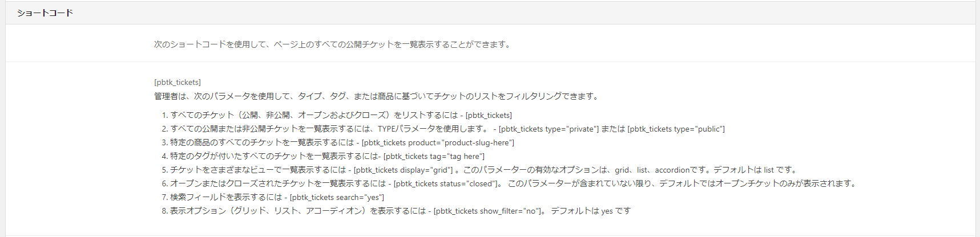980x237 pixels.
Task: Click the デフォルトは yes です text
Action: point(591,211)
